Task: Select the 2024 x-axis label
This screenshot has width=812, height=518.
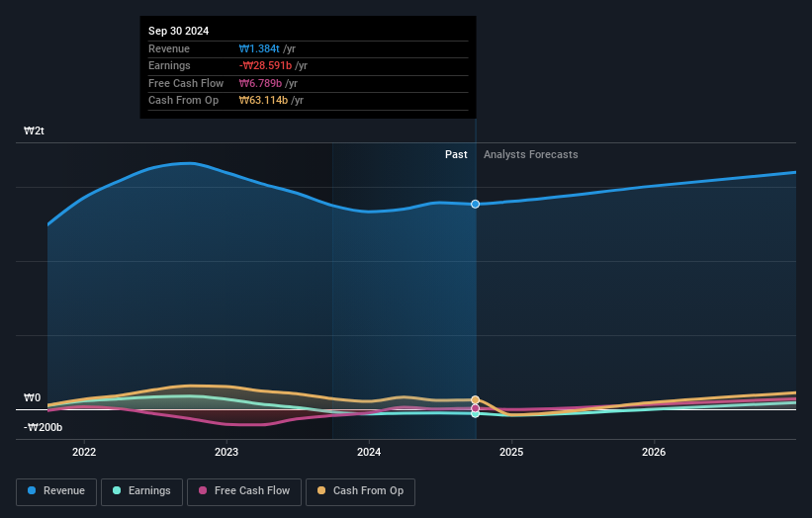Action: click(369, 452)
